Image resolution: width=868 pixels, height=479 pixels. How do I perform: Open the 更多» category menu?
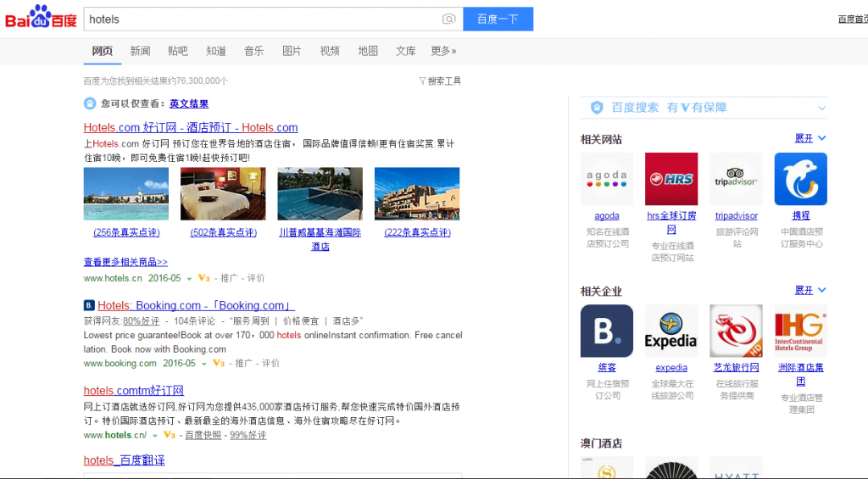[x=443, y=51]
